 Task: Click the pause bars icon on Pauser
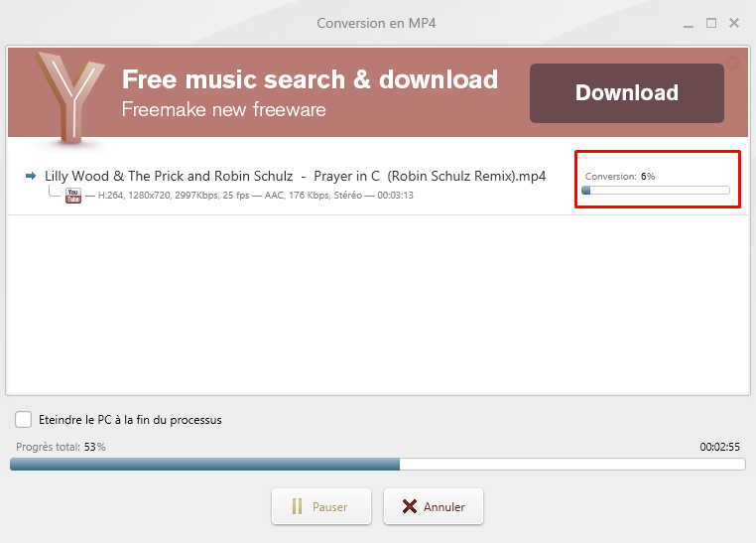(297, 506)
